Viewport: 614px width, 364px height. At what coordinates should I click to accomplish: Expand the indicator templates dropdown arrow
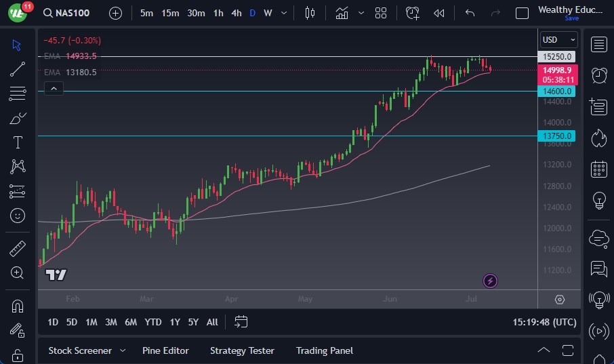(361, 13)
